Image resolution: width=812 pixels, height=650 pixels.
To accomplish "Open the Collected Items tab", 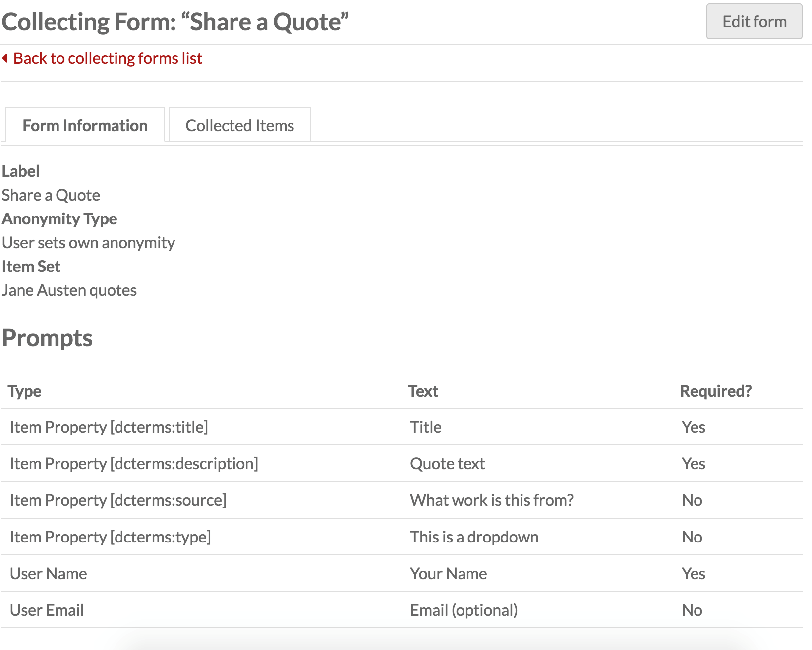I will (240, 125).
